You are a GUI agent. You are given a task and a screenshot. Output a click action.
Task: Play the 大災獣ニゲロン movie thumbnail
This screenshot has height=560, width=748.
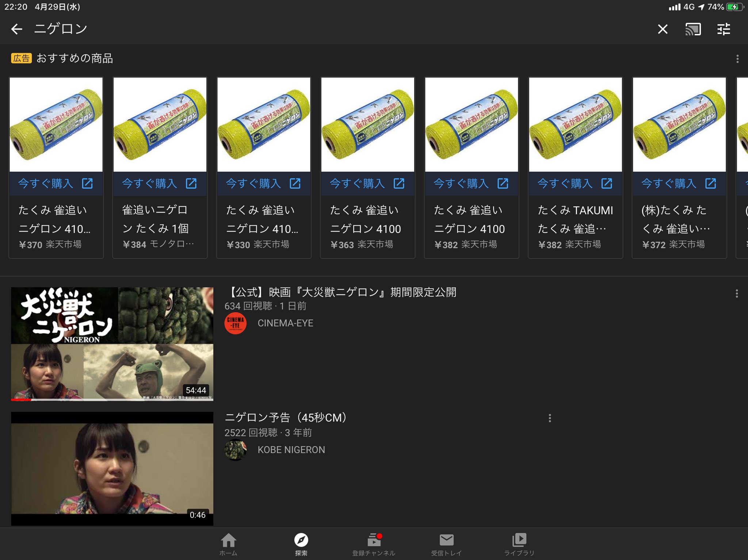point(112,344)
